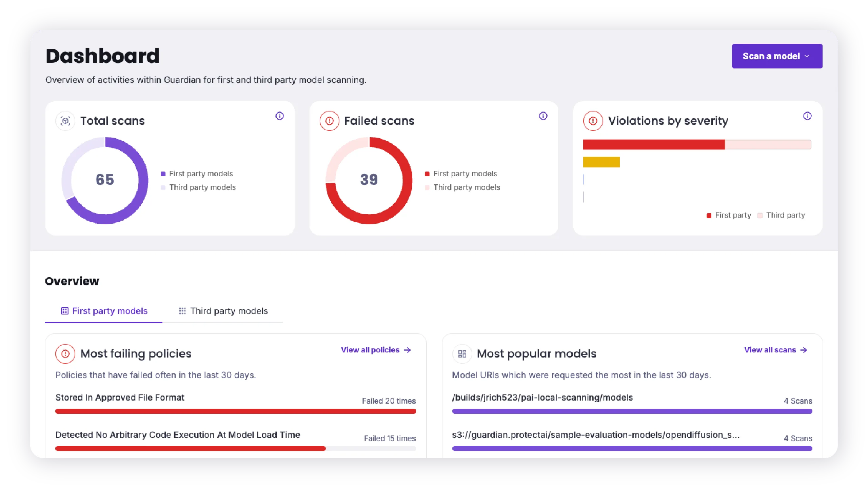Open the info tooltip on Total scans card
The image size is (868, 488).
(279, 116)
